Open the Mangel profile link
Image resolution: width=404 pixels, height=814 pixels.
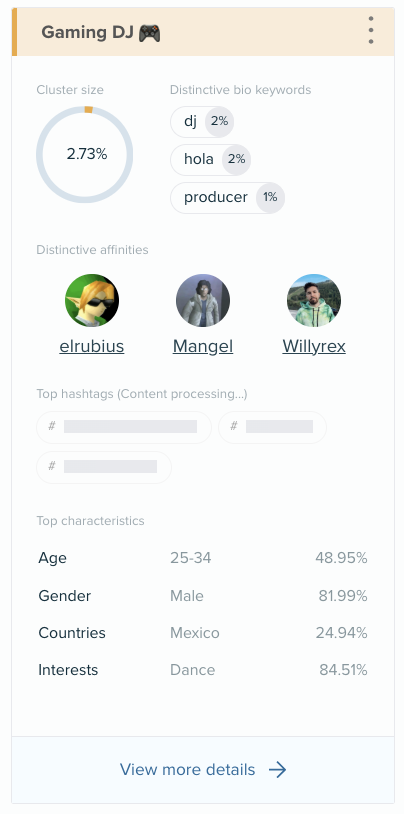pos(203,346)
